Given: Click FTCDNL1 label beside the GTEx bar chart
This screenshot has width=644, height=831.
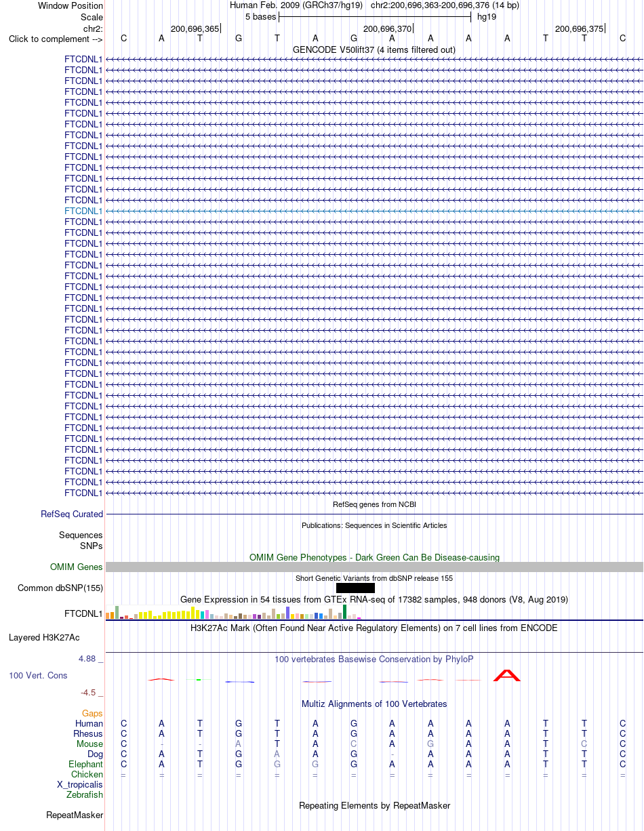Looking at the screenshot, I should click(83, 615).
